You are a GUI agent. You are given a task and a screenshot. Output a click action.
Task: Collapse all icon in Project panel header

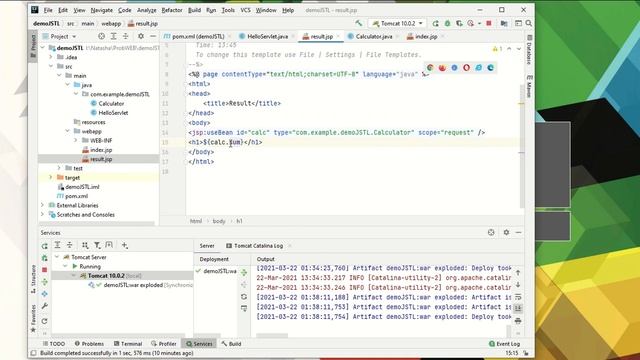point(126,36)
